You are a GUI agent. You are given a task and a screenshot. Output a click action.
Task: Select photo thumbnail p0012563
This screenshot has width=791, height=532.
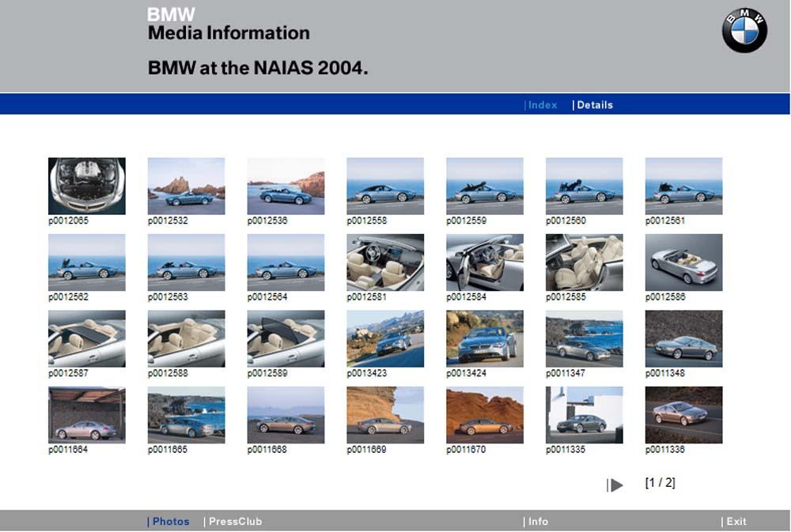(x=186, y=262)
